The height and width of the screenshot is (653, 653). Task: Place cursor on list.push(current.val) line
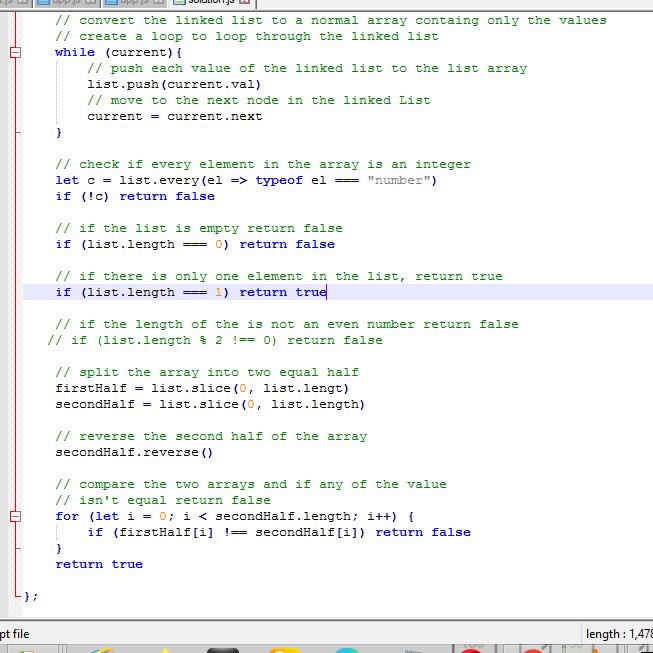(174, 85)
